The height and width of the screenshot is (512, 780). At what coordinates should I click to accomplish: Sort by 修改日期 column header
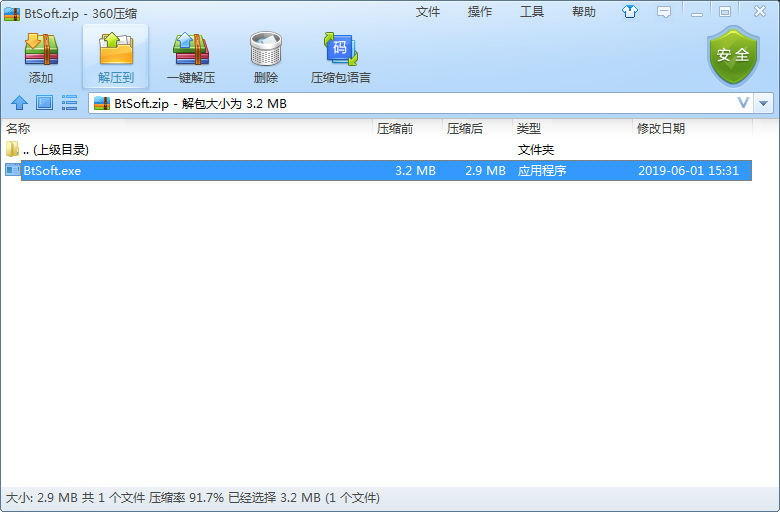(x=693, y=128)
